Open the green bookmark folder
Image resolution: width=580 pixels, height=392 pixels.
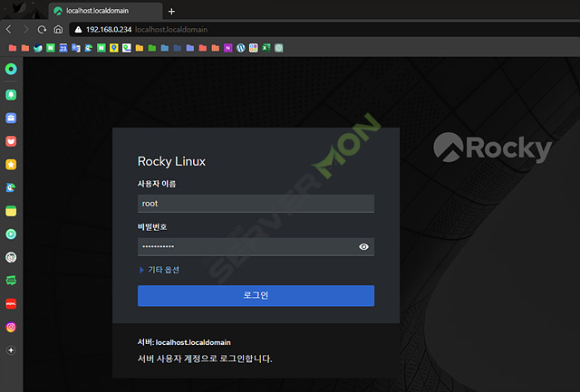(x=152, y=48)
